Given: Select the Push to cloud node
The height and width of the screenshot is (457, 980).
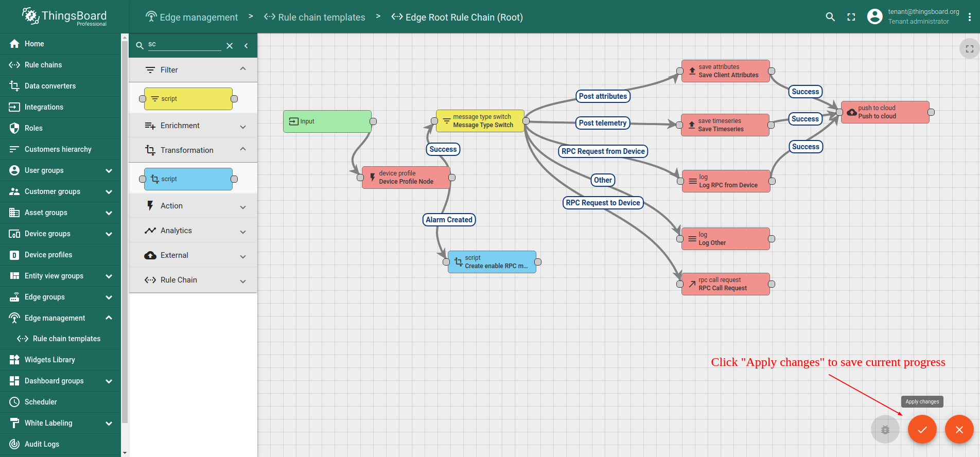Looking at the screenshot, I should pyautogui.click(x=885, y=112).
